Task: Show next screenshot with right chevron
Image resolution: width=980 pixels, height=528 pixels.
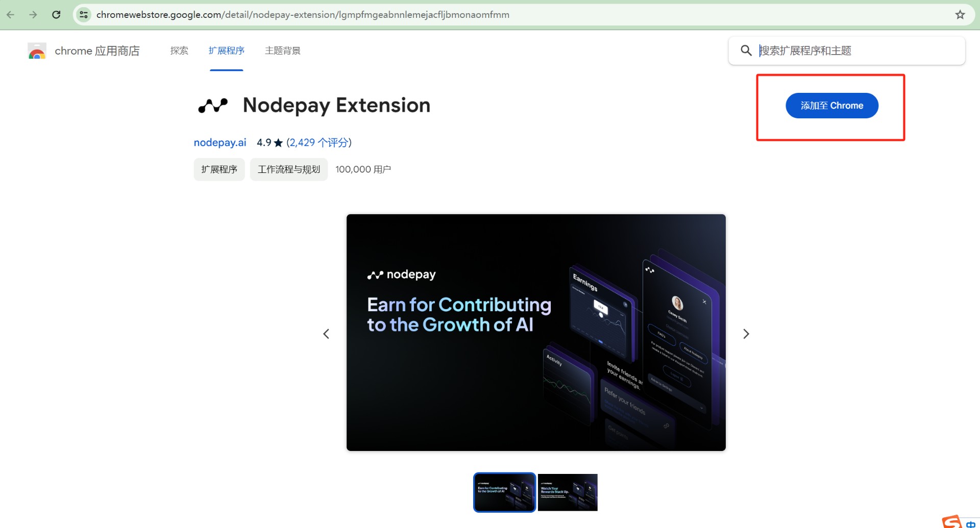Action: click(x=746, y=334)
